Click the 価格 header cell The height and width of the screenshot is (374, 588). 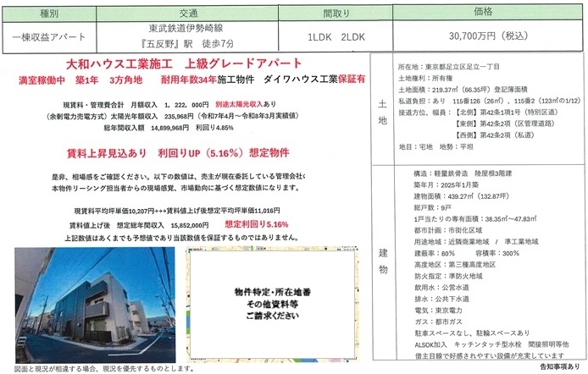coord(487,13)
